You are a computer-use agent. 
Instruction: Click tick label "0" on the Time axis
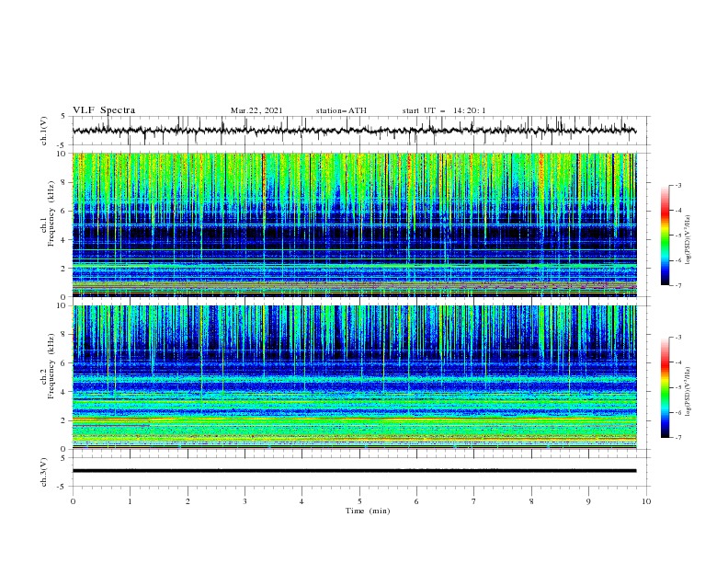tap(73, 501)
